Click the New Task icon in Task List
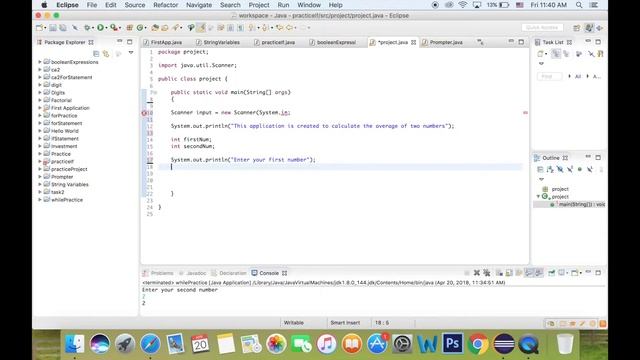The image size is (640, 360). pyautogui.click(x=540, y=53)
